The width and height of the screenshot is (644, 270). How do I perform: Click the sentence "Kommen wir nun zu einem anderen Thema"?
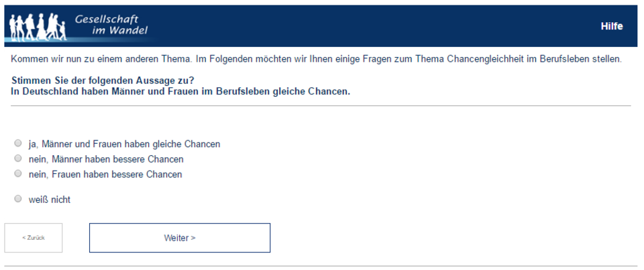point(101,59)
